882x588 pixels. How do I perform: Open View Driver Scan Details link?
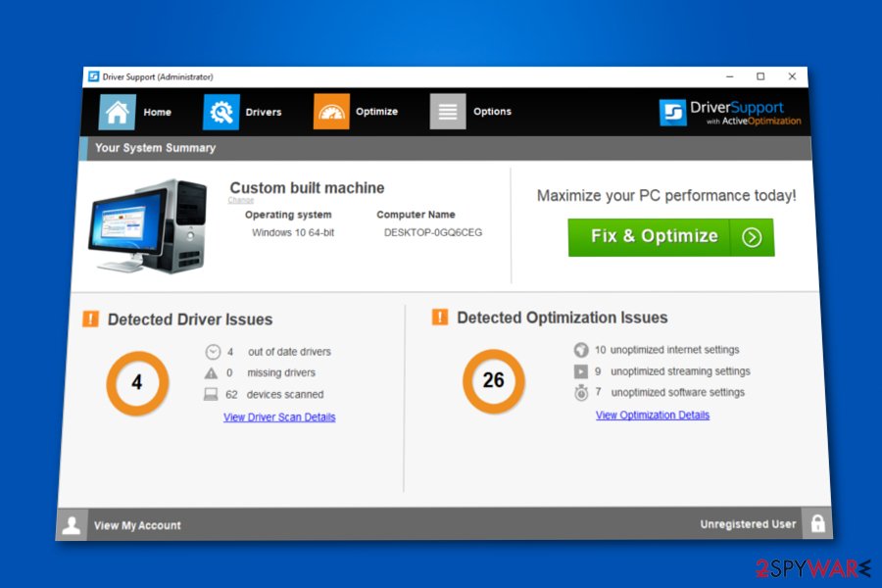coord(279,416)
